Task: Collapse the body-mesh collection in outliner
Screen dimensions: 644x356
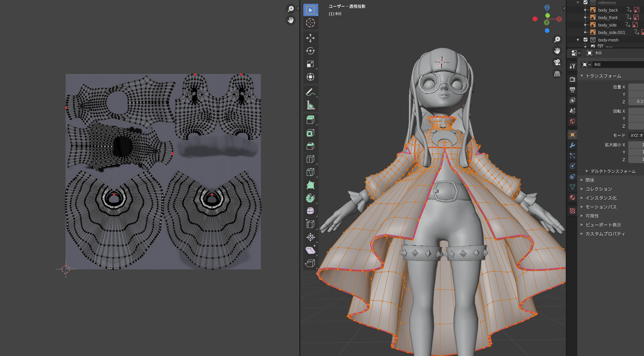Action: pyautogui.click(x=578, y=40)
